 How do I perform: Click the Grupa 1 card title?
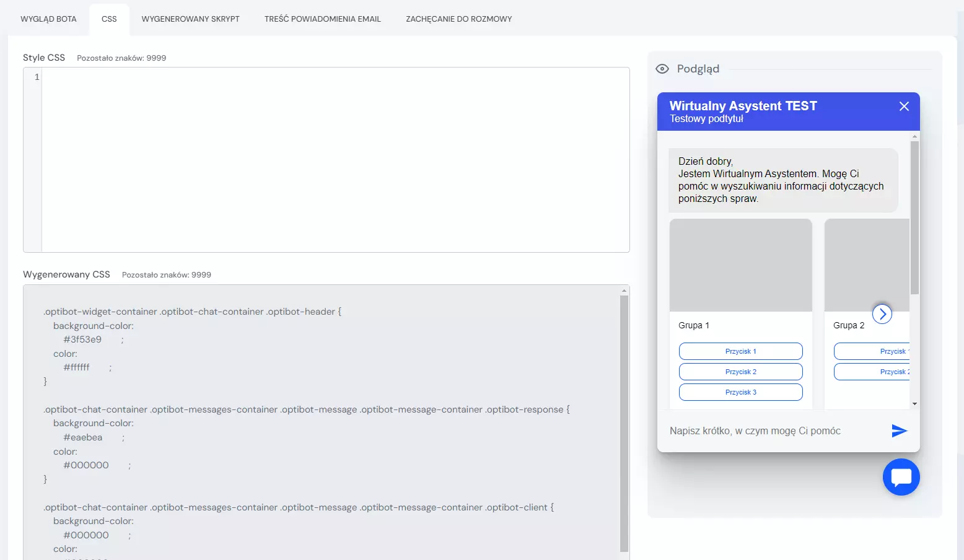pos(694,325)
